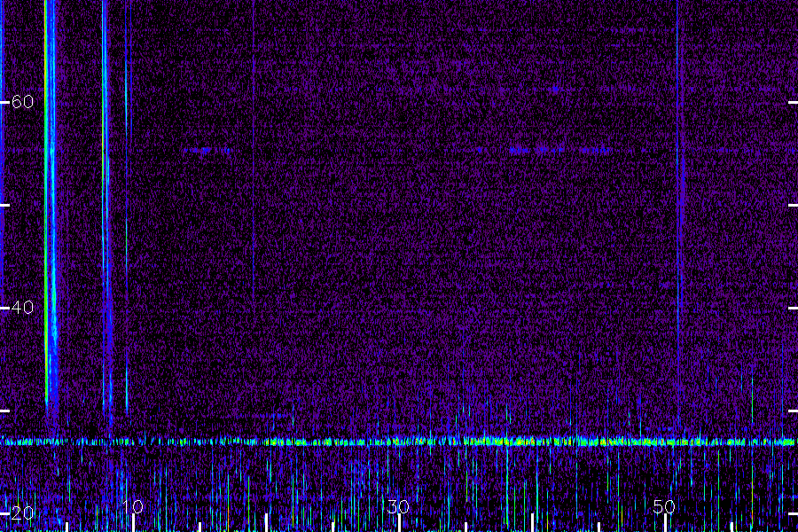Screen dimensions: 798x532
Task: Select the brightest green-yellow vertical streak in the spectrogram
Action: tap(46, 204)
